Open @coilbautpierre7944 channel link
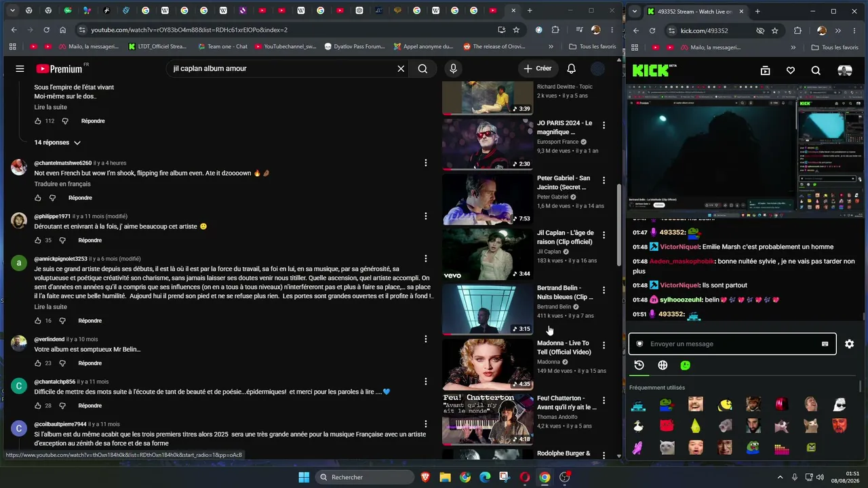Viewport: 868px width, 488px height. [60, 424]
